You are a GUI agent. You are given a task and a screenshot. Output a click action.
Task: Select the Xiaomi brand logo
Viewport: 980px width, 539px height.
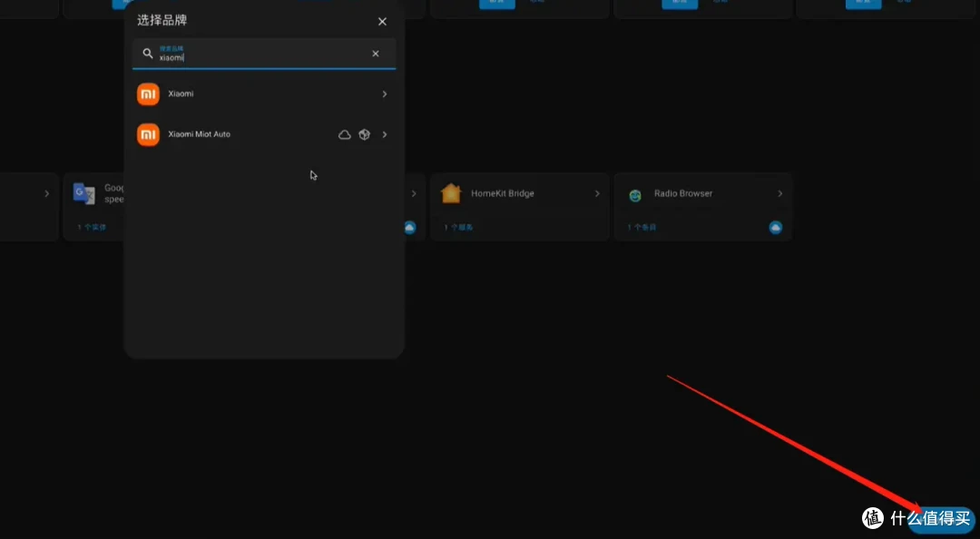[148, 93]
